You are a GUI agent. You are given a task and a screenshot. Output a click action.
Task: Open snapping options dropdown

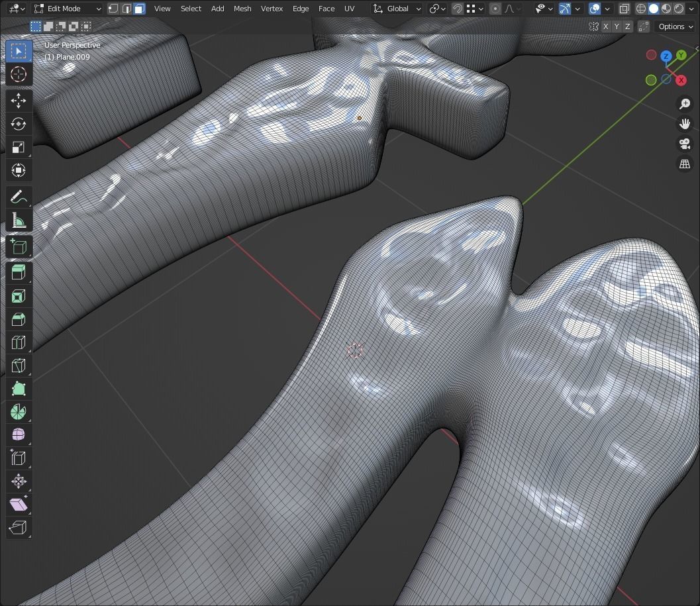[x=475, y=9]
